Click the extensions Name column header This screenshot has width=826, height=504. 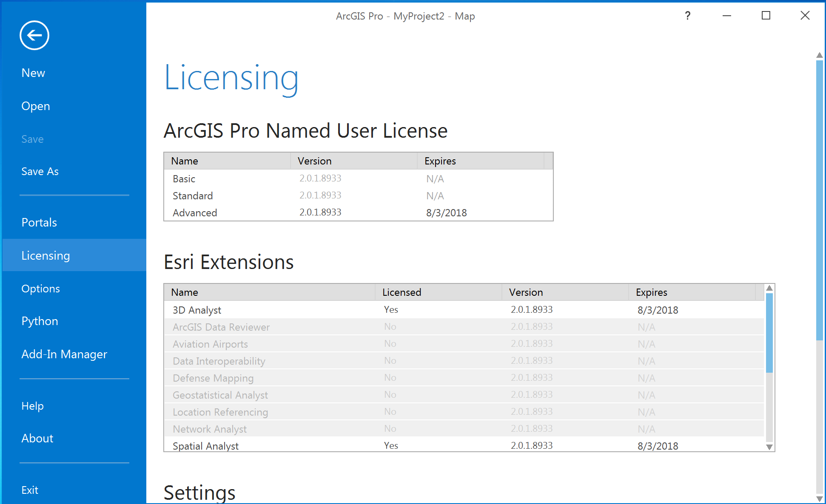pos(269,292)
